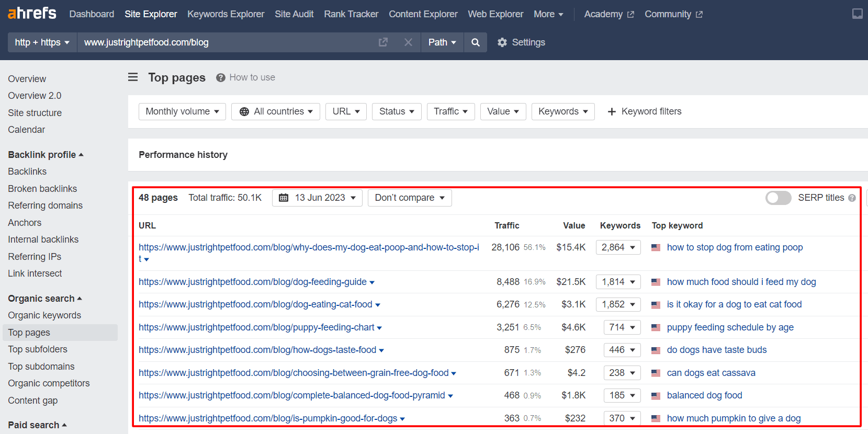The image size is (868, 434).
Task: Open the 13 Jun 2023 date dropdown
Action: 317,198
